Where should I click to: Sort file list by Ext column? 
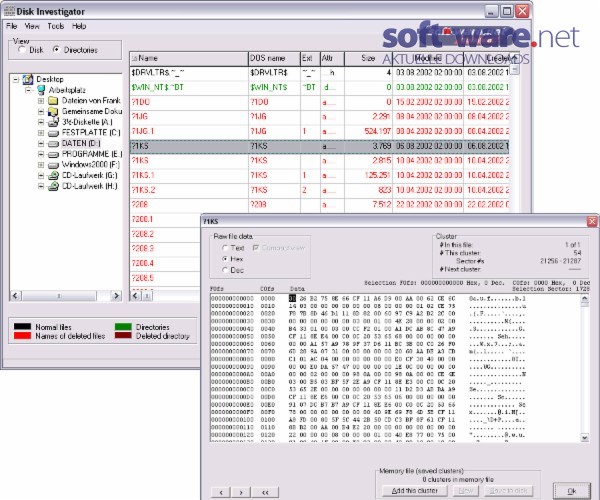(310, 59)
